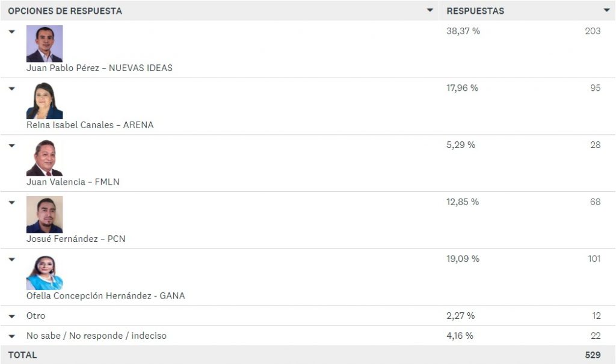Click Reina Isabel Canales's photo thumbnail
616x364 pixels.
45,100
